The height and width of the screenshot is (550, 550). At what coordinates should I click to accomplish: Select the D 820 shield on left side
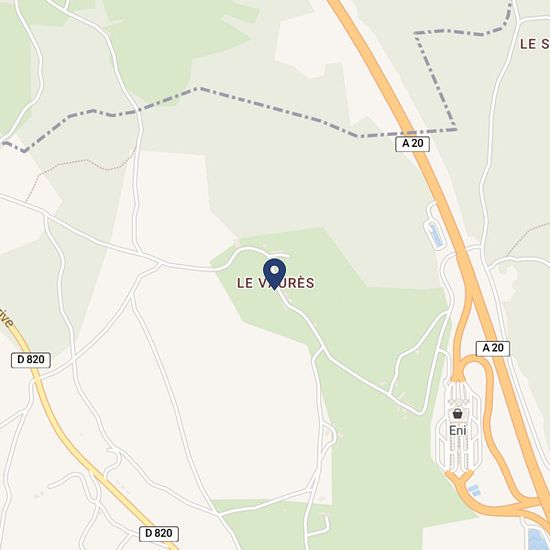pos(31,360)
